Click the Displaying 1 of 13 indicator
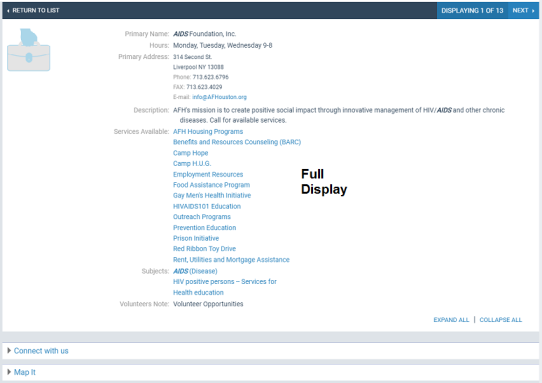Screen dimensions: 542x383 click(x=473, y=10)
